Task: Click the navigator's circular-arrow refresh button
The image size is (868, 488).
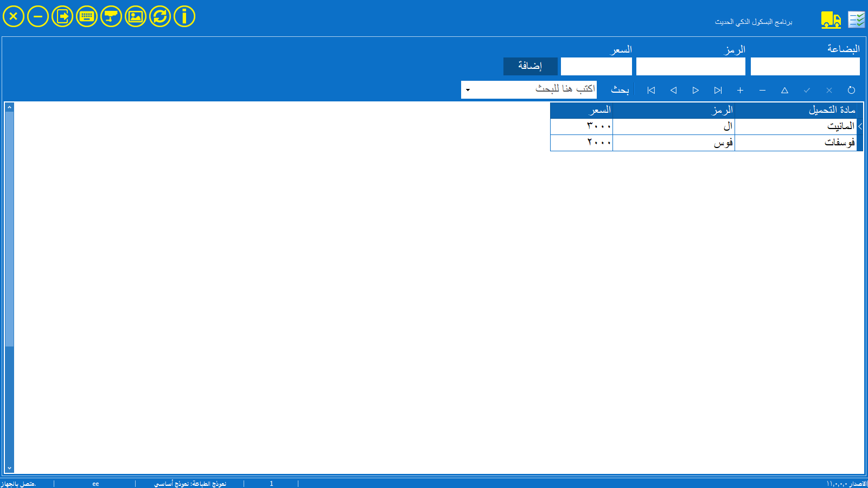Action: [851, 91]
